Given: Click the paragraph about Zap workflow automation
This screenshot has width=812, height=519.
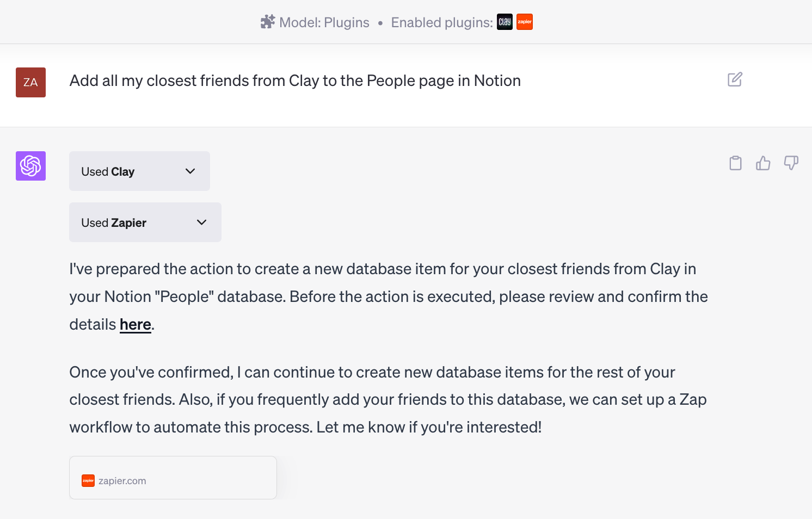Looking at the screenshot, I should tap(387, 400).
